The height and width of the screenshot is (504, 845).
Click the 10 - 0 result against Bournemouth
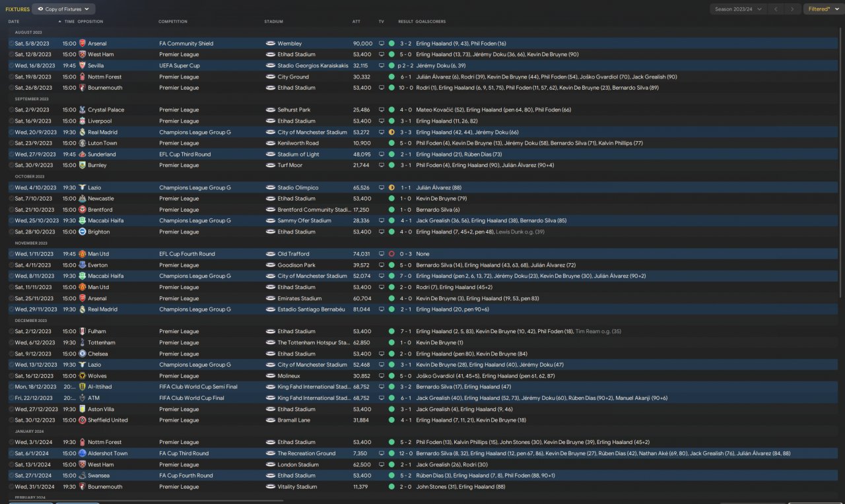pyautogui.click(x=405, y=88)
